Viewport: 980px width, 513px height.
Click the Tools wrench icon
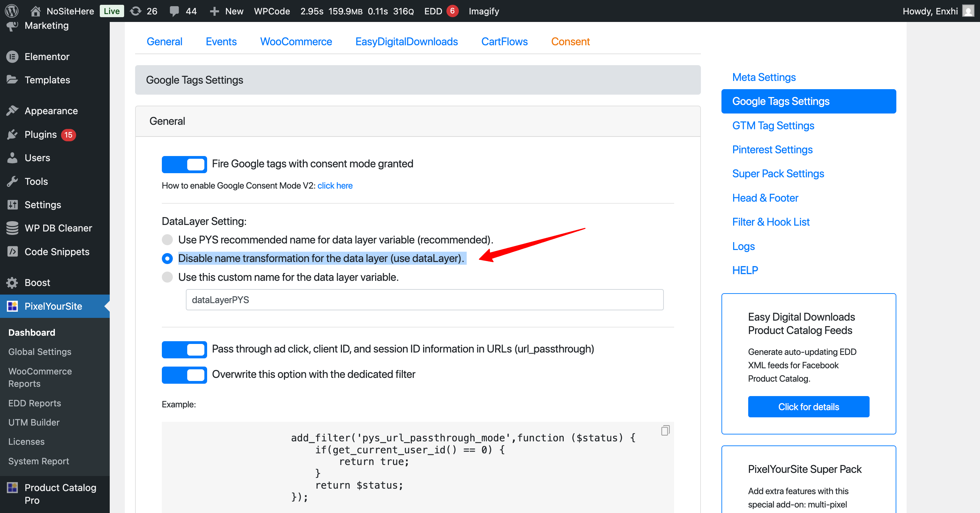[12, 181]
